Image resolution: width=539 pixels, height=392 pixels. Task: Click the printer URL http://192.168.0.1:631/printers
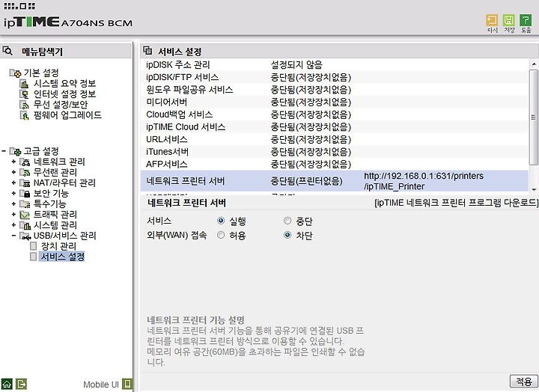pyautogui.click(x=424, y=181)
